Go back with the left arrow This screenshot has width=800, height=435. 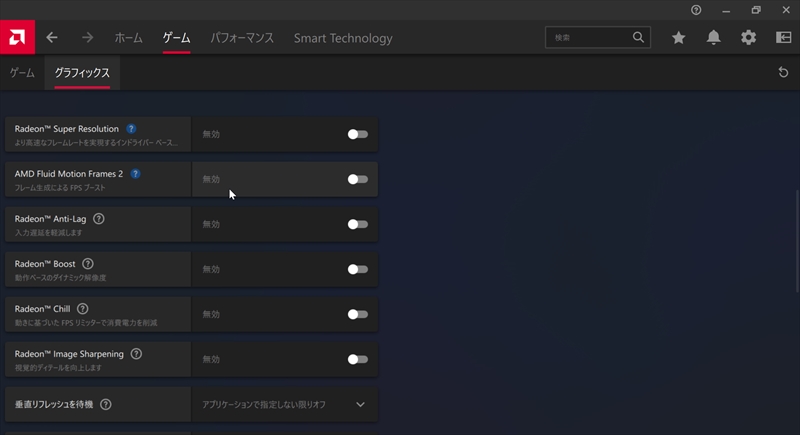pyautogui.click(x=52, y=38)
